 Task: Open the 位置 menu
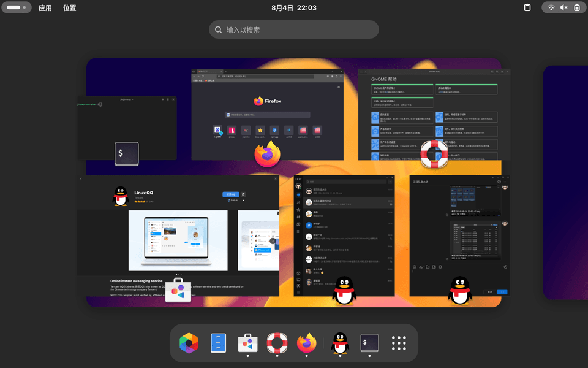pyautogui.click(x=70, y=8)
